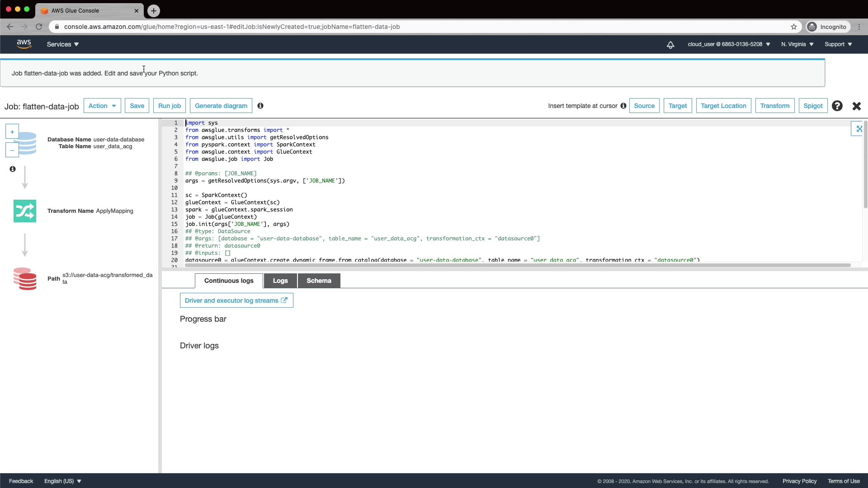Switch to the Schema tab

pos(319,281)
